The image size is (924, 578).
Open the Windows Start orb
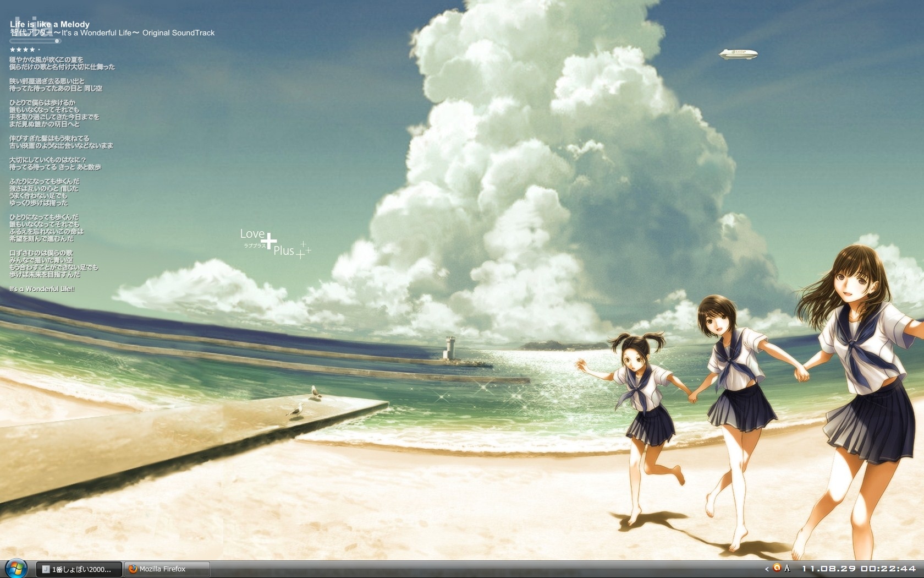(x=16, y=569)
